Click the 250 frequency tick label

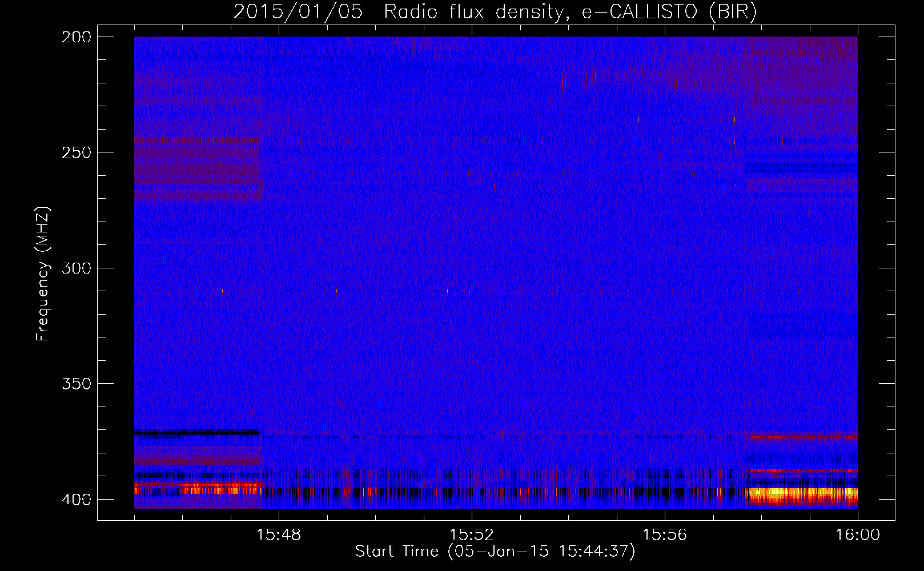[76, 152]
